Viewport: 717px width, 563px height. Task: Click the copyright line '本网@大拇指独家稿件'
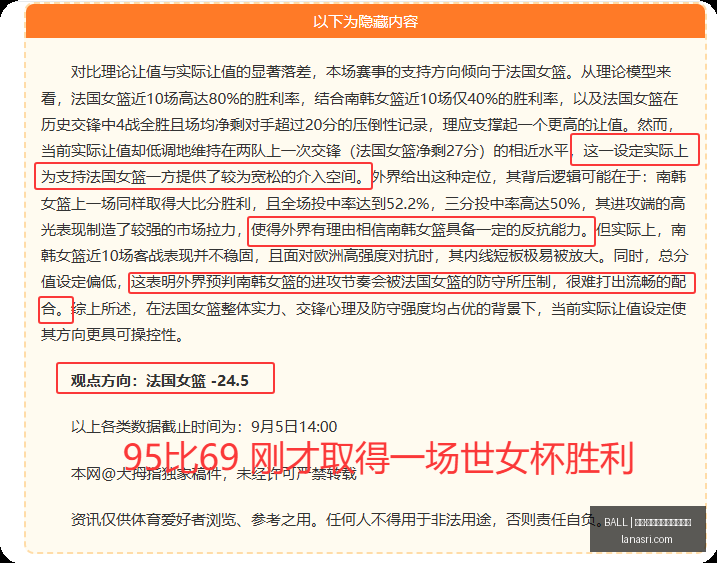pos(146,473)
